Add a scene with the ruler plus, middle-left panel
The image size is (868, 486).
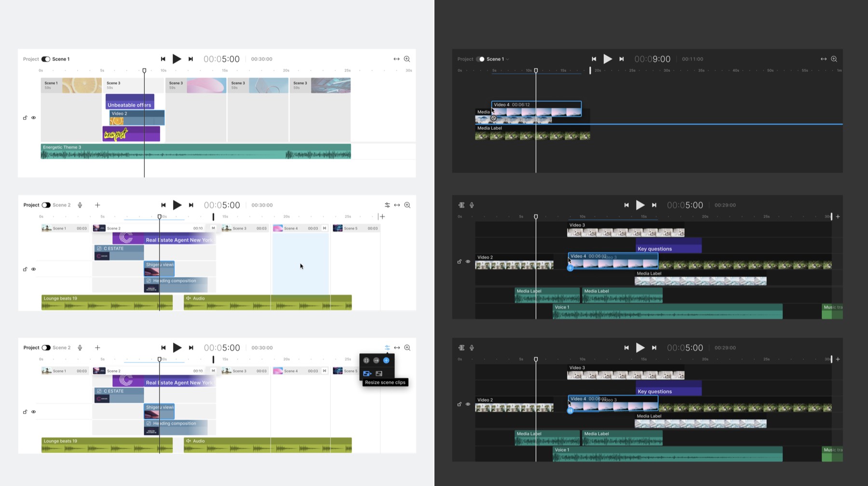(x=382, y=217)
